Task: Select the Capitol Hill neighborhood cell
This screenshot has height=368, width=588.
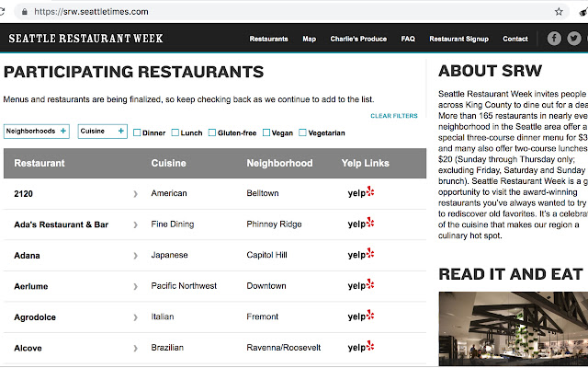Action: (x=266, y=255)
